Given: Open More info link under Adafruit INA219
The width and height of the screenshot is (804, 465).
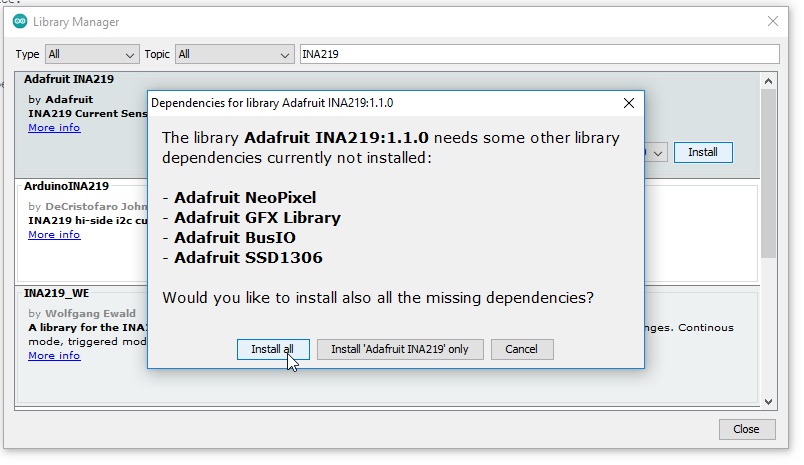Looking at the screenshot, I should tap(54, 128).
